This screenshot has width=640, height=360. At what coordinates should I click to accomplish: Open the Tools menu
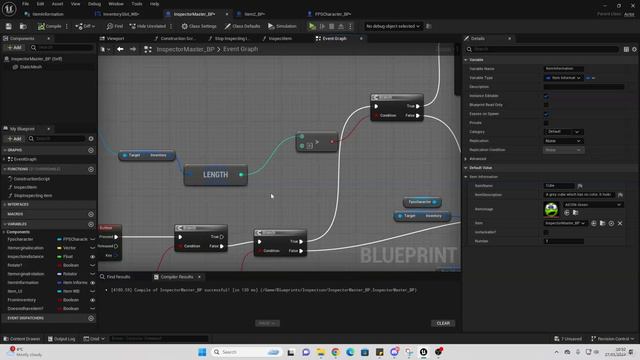coord(137,4)
